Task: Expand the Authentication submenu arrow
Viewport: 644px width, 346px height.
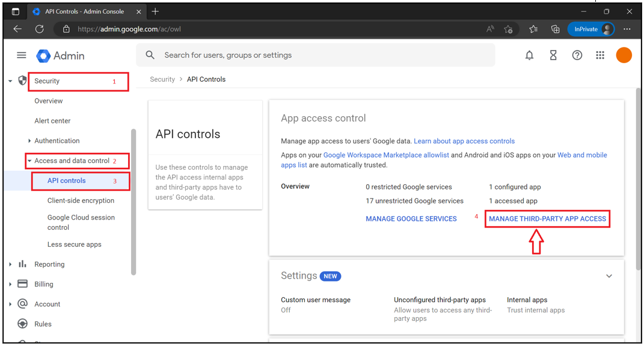Action: coord(29,141)
